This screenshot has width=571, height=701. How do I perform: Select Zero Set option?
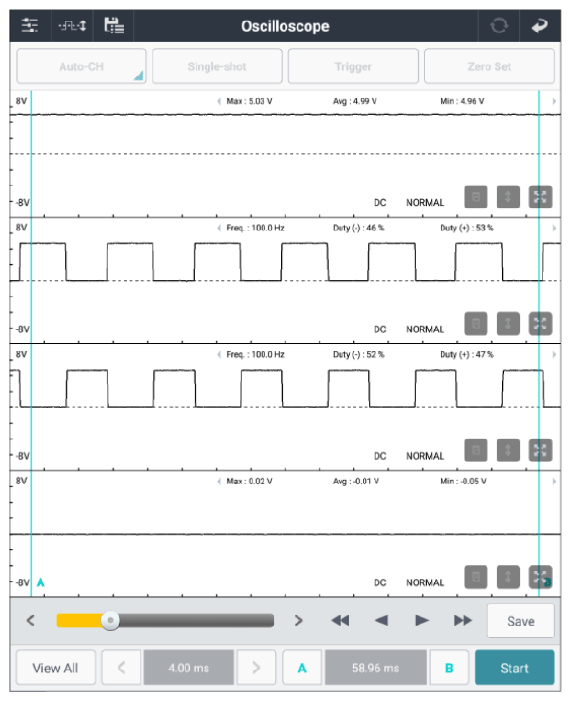pos(489,66)
